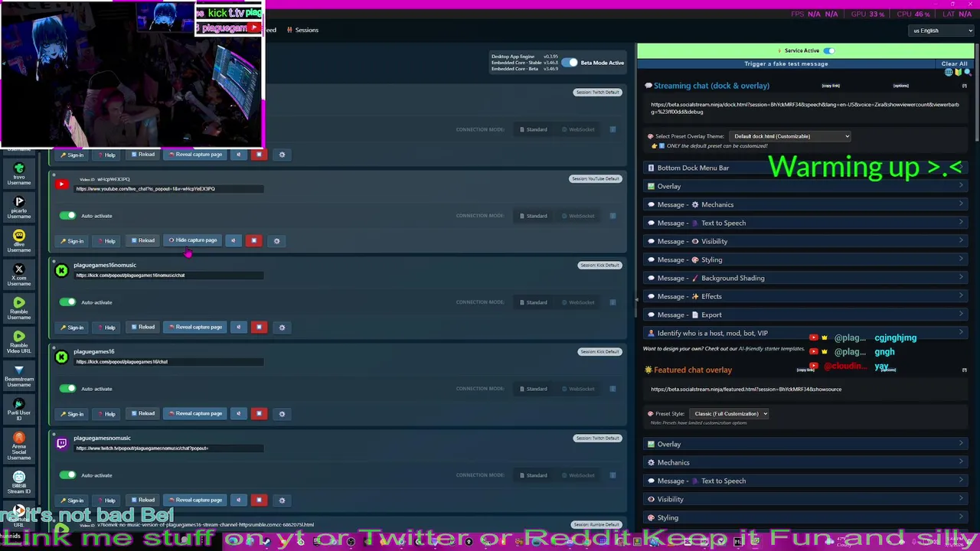
Task: Expand Message - Background Shading section
Action: click(x=805, y=279)
